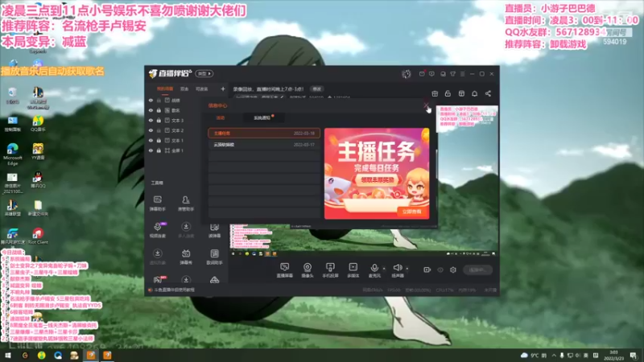Select the first orange scene tab
Image resolution: width=644 pixels, height=362 pixels.
pyautogui.click(x=165, y=88)
